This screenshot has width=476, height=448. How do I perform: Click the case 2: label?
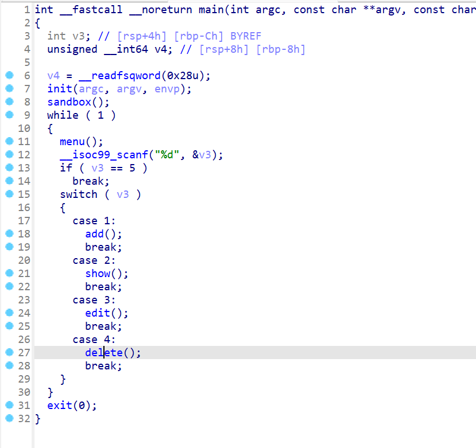[94, 260]
